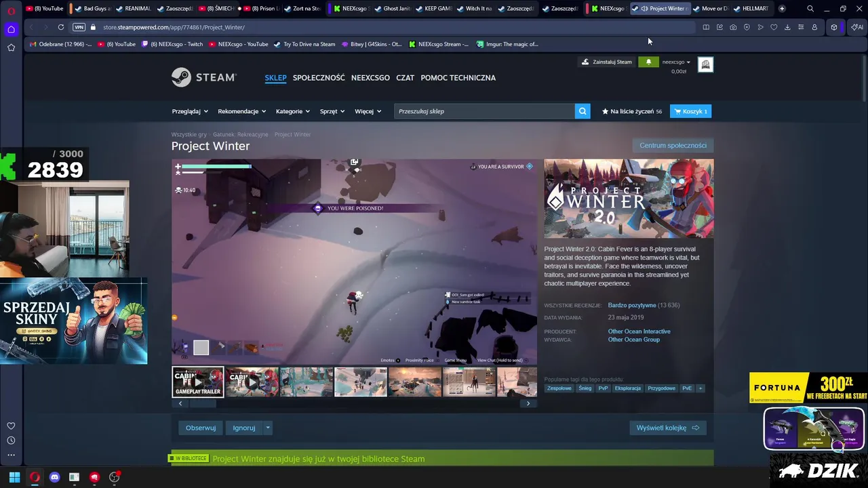The image size is (868, 488).
Task: Open the green notifications bell
Action: tap(648, 62)
